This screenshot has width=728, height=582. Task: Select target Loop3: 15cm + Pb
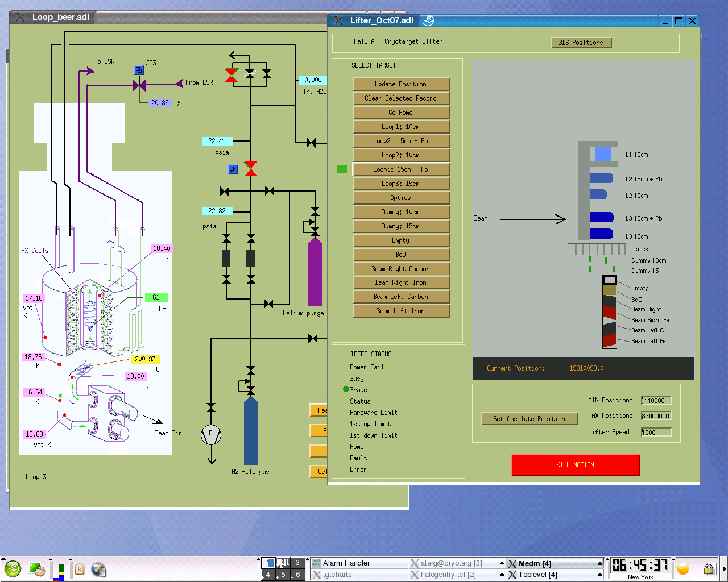401,169
